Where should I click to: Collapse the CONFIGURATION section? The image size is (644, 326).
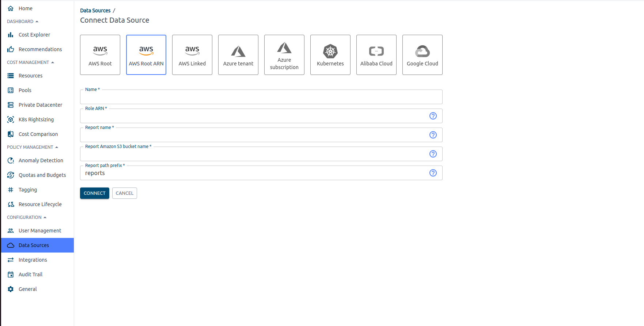[27, 217]
